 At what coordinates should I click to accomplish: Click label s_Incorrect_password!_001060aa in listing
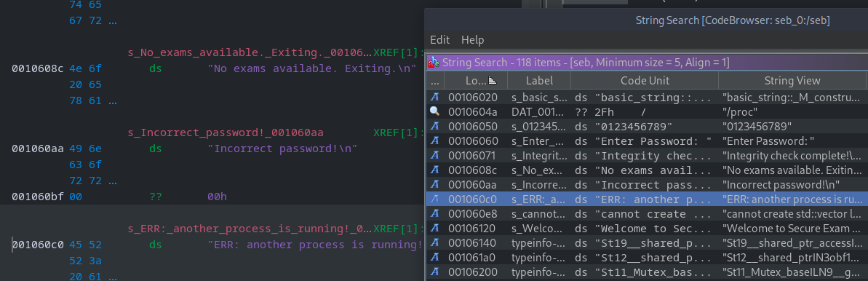(x=226, y=133)
